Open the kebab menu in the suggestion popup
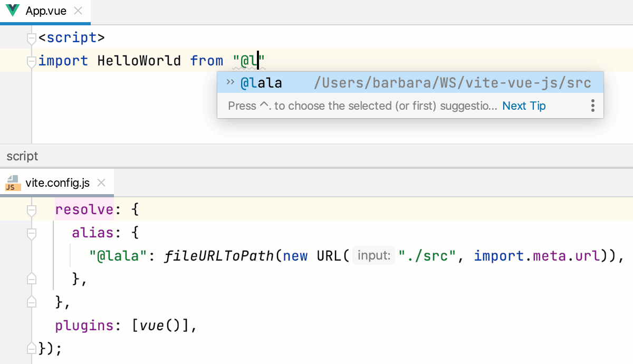This screenshot has height=364, width=633. pos(592,106)
